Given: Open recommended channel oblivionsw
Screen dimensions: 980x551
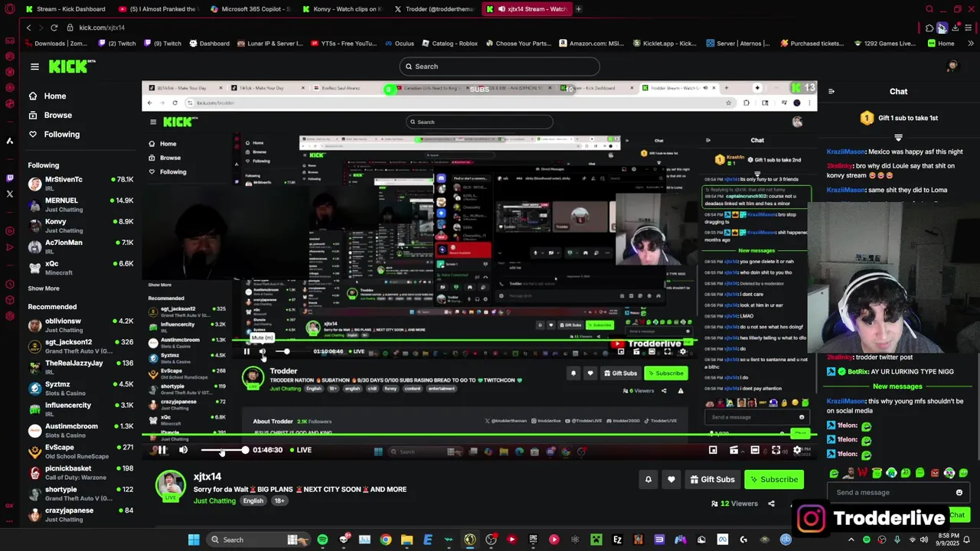Looking at the screenshot, I should pyautogui.click(x=80, y=325).
